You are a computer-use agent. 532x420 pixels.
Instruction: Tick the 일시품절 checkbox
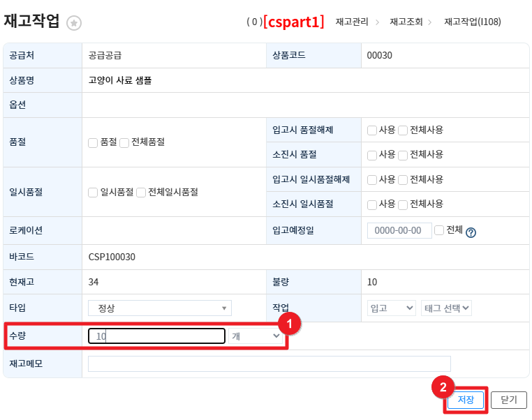click(93, 193)
